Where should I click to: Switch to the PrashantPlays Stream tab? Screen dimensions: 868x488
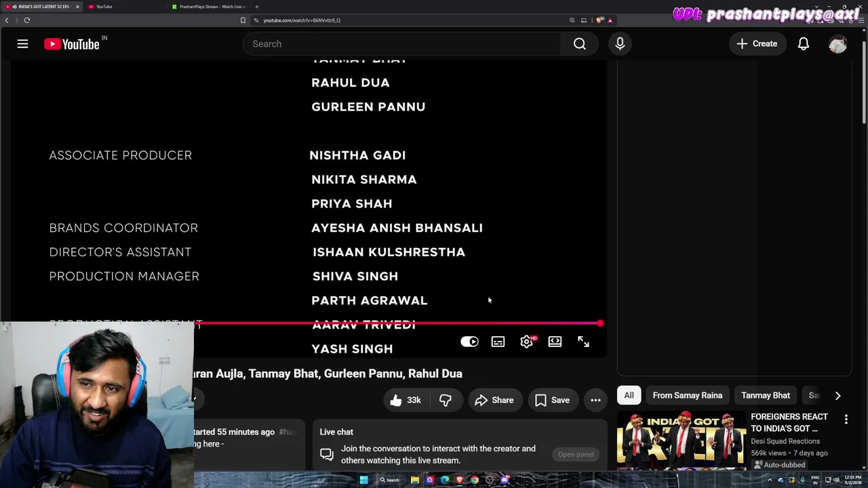pyautogui.click(x=210, y=7)
